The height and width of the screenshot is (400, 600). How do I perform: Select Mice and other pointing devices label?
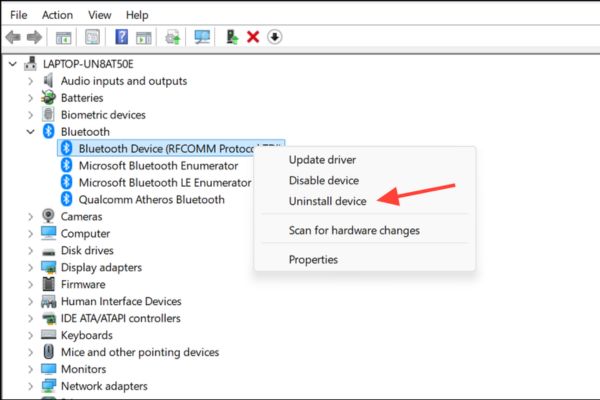[140, 352]
